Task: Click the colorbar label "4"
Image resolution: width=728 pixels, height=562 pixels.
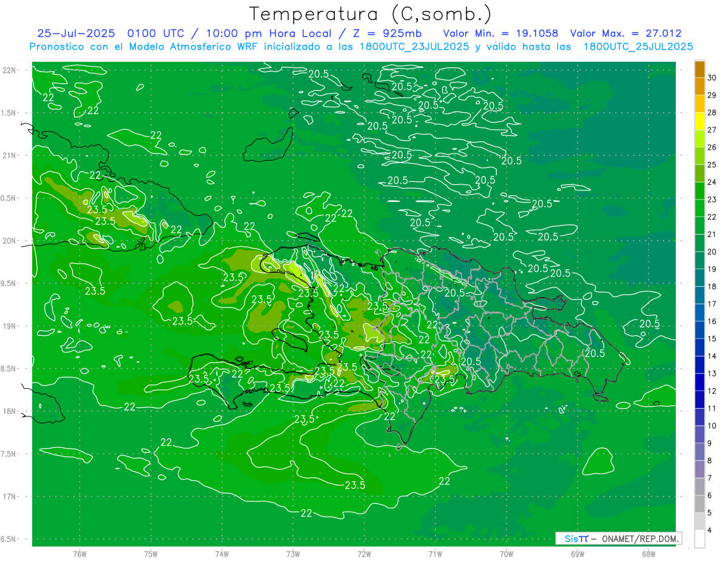Action: point(710,530)
